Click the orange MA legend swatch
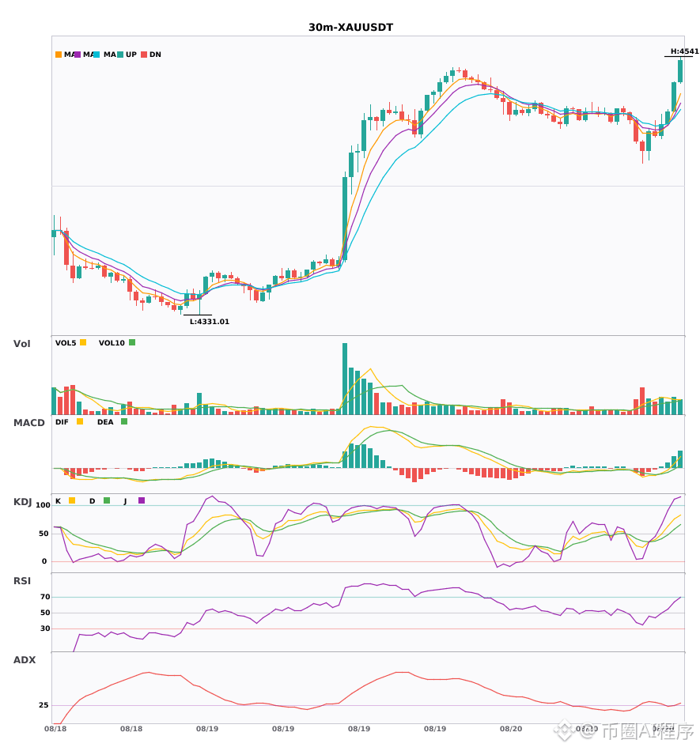The width and height of the screenshot is (700, 751). click(x=59, y=55)
